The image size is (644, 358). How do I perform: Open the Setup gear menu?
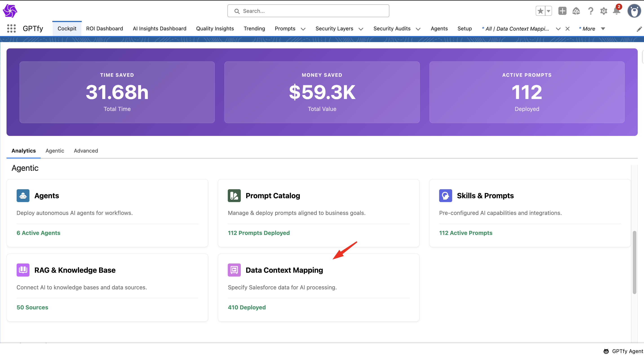pyautogui.click(x=604, y=11)
